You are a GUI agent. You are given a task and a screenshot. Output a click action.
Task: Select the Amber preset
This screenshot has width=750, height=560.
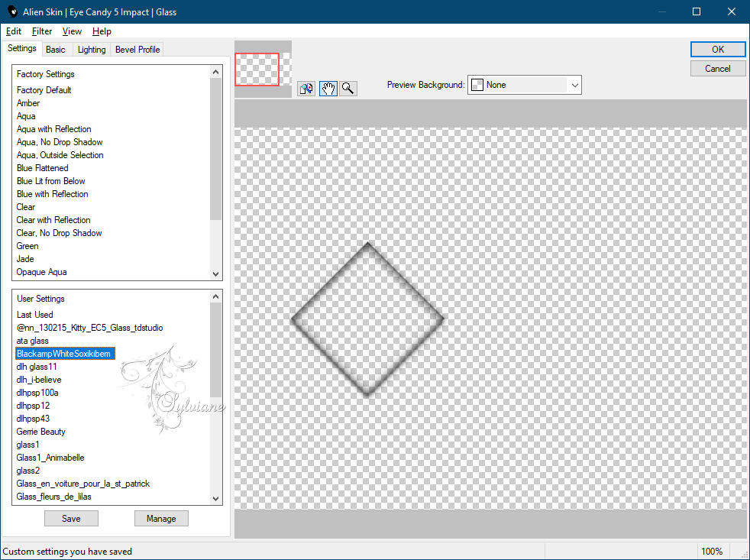click(28, 103)
